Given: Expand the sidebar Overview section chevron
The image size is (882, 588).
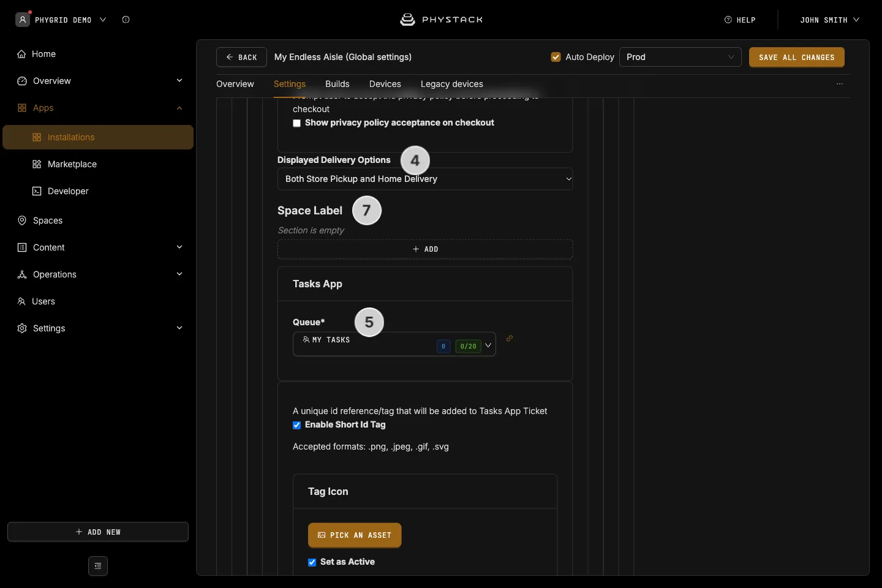Looking at the screenshot, I should [179, 80].
